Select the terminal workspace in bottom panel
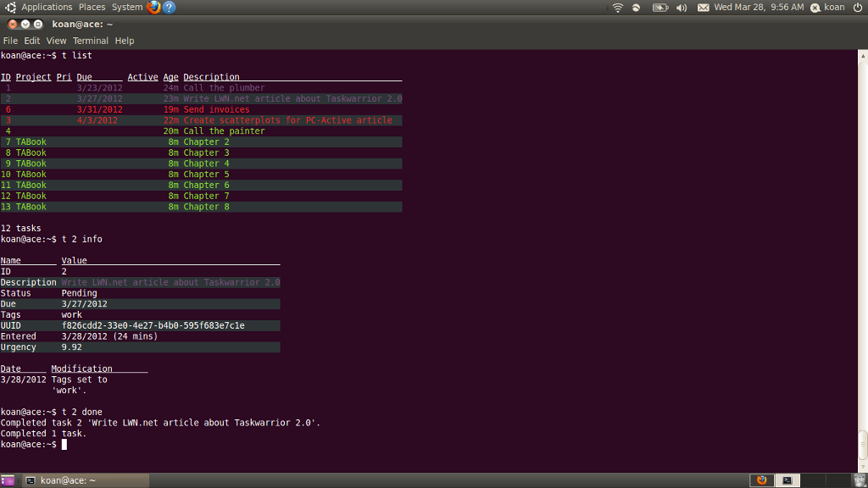This screenshot has width=868, height=488. click(787, 480)
